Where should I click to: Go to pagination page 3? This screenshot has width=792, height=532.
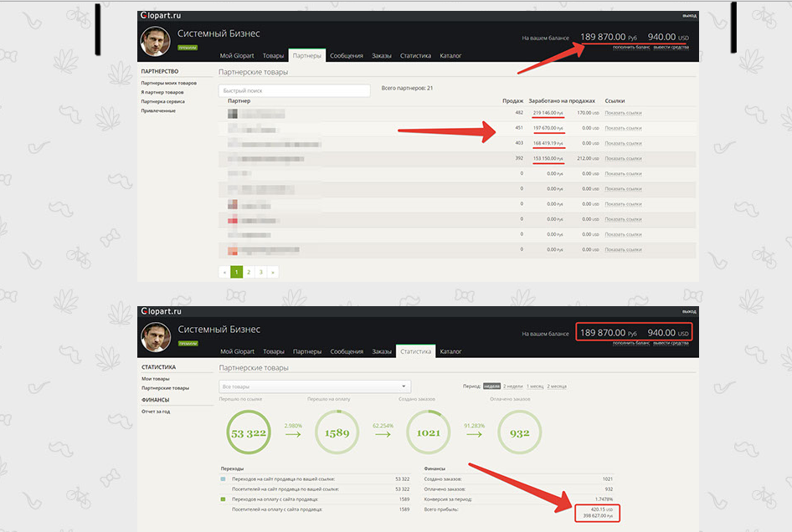pyautogui.click(x=260, y=272)
